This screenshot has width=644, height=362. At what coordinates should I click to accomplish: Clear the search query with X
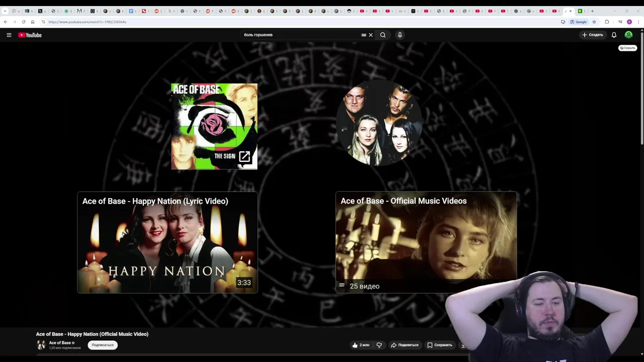(x=371, y=35)
